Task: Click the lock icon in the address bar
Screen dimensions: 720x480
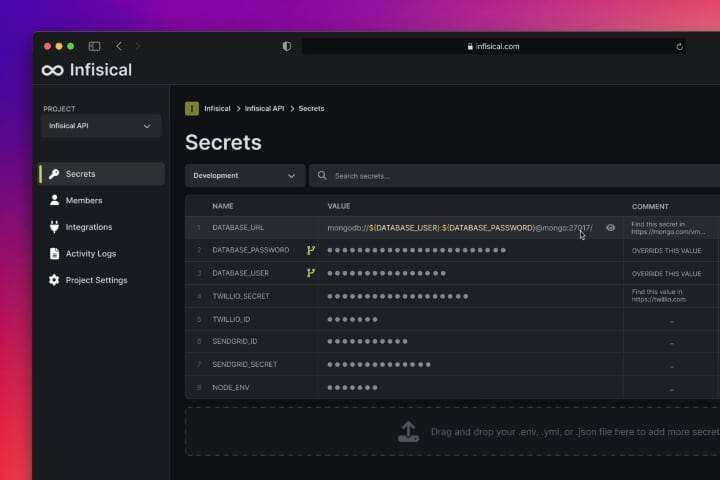Action: tap(470, 46)
